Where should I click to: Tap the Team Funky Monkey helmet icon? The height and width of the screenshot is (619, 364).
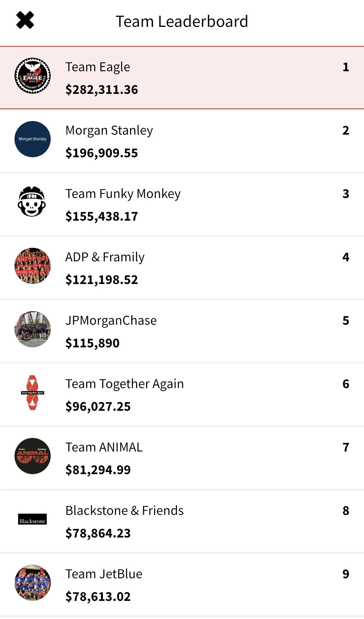[x=32, y=202]
